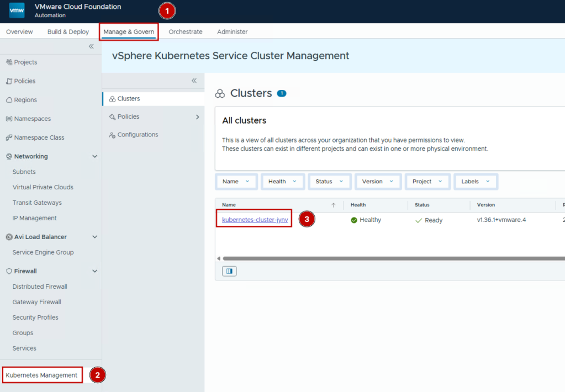Screen dimensions: 565x392
Task: Click the Clusters icon in secondary panel
Action: pos(113,99)
